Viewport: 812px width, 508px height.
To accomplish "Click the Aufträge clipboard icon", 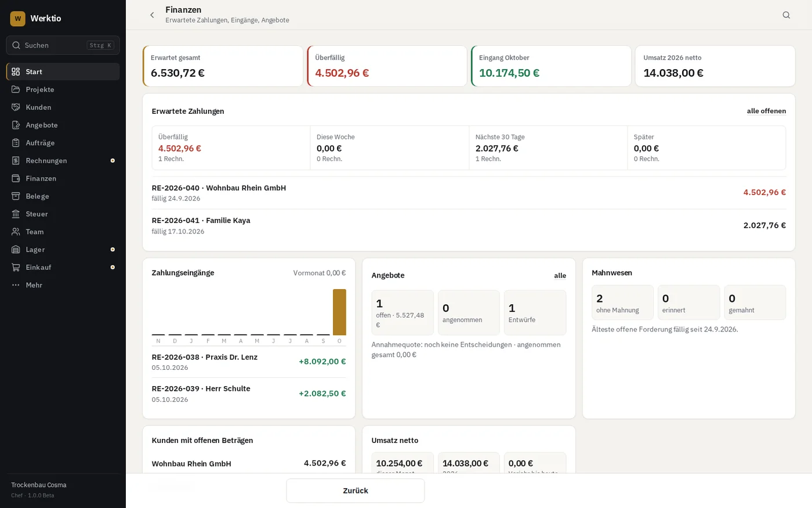I will tap(16, 143).
